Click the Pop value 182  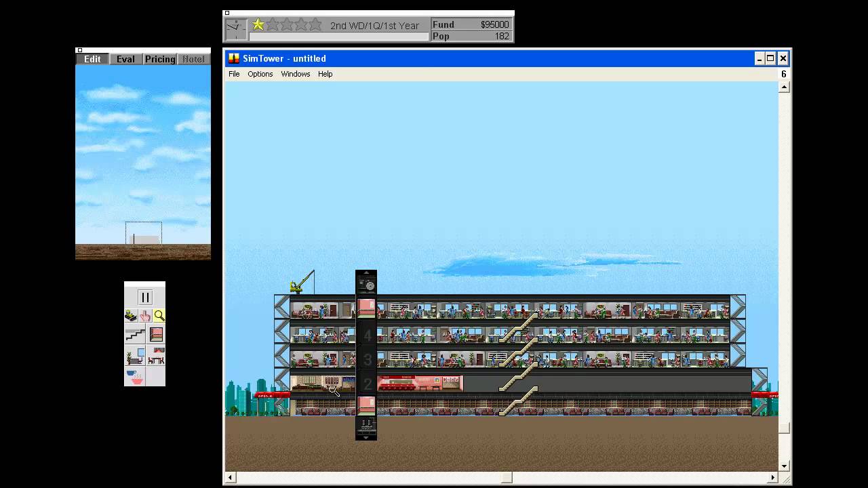pyautogui.click(x=502, y=36)
